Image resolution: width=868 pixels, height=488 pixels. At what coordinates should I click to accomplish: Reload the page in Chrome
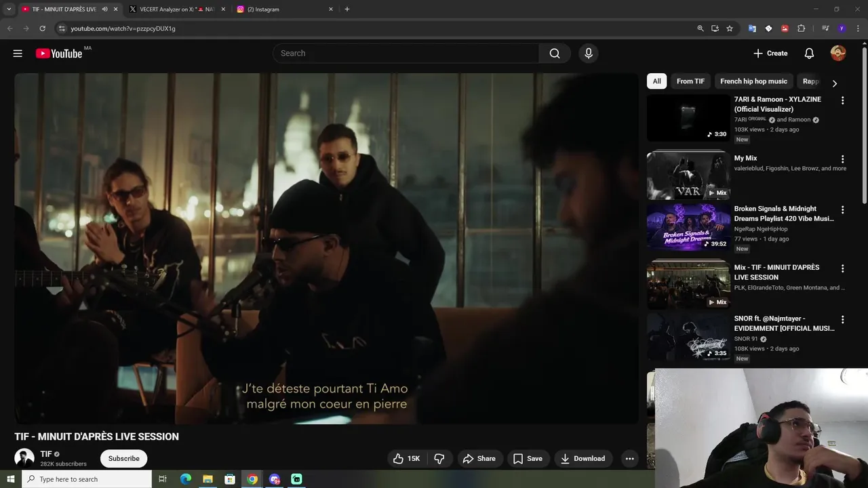(x=42, y=28)
